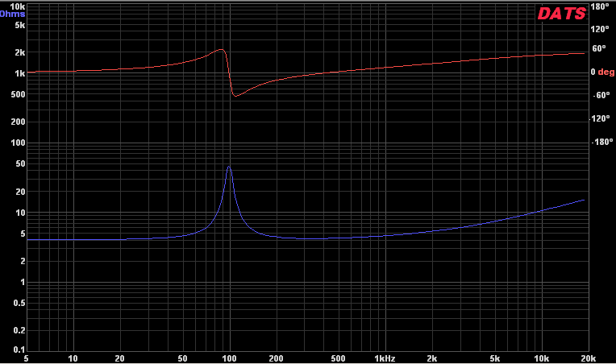Click the red DATS logo
Viewport: 616px width, 364px height.
click(x=562, y=14)
